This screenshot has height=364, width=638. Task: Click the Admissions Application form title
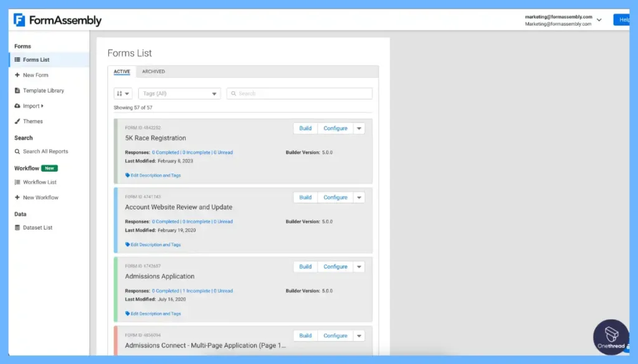point(159,277)
